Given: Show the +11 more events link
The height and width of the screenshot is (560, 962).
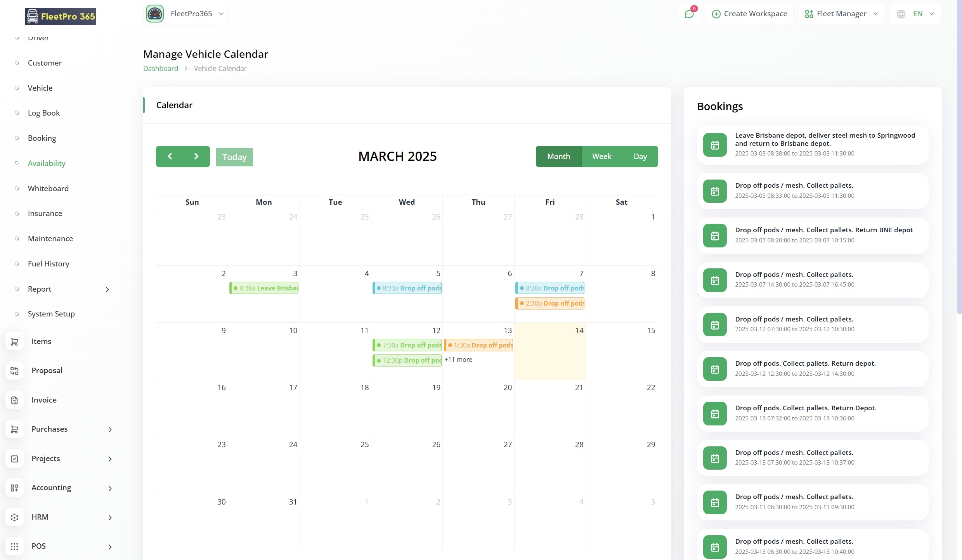Looking at the screenshot, I should [x=458, y=360].
